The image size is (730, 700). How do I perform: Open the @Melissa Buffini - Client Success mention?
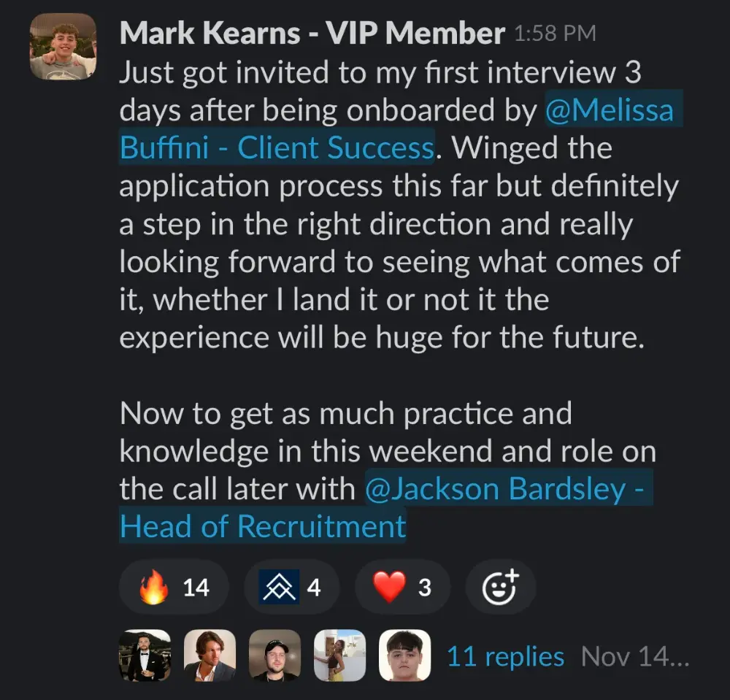click(609, 111)
